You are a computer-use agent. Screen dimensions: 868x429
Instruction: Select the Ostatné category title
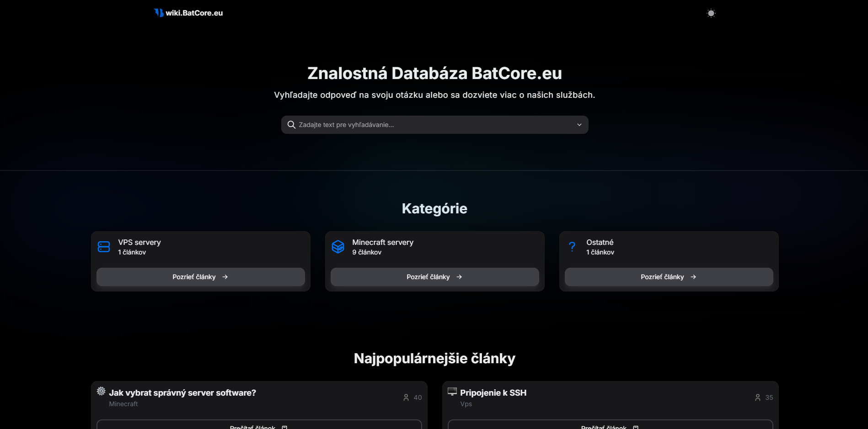600,242
